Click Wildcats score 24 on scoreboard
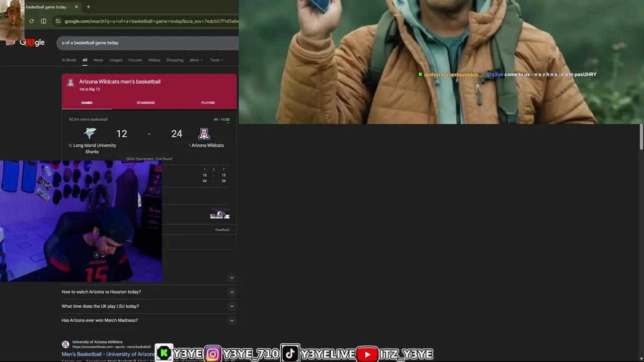Image resolution: width=644 pixels, height=362 pixels. tap(177, 134)
